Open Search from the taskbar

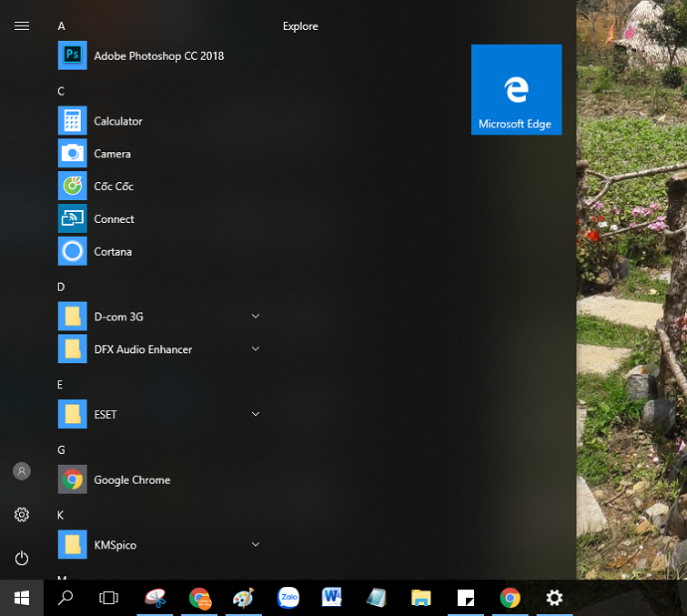point(66,598)
